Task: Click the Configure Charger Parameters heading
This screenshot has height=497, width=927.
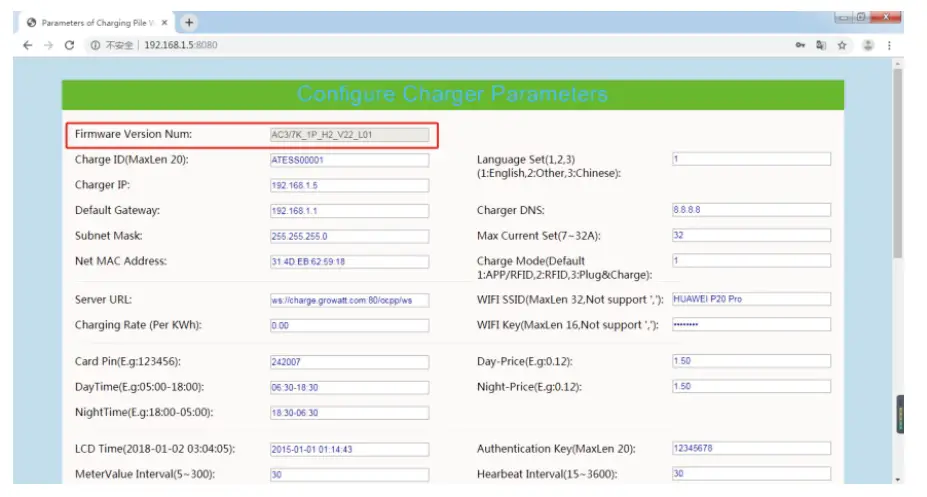Action: [x=452, y=95]
